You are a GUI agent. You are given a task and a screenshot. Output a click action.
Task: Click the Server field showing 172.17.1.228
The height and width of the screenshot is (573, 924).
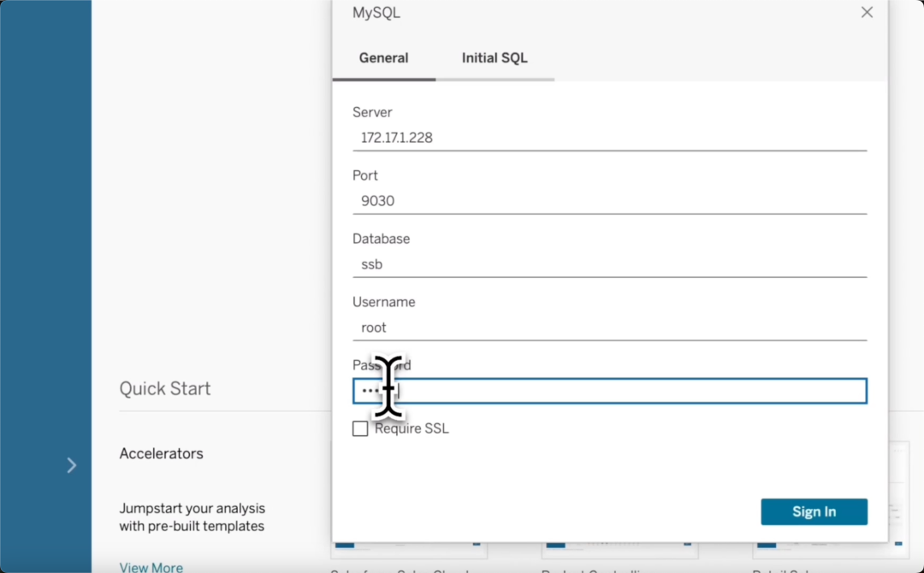(609, 138)
